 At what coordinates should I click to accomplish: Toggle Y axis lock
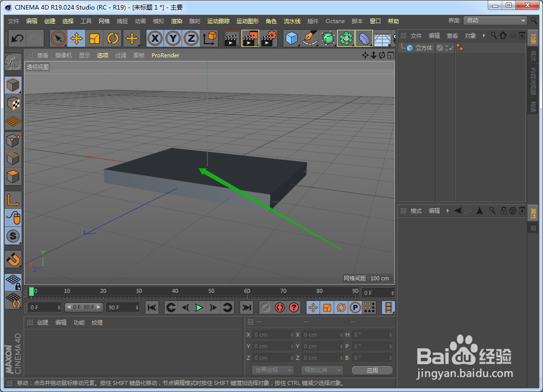point(173,38)
